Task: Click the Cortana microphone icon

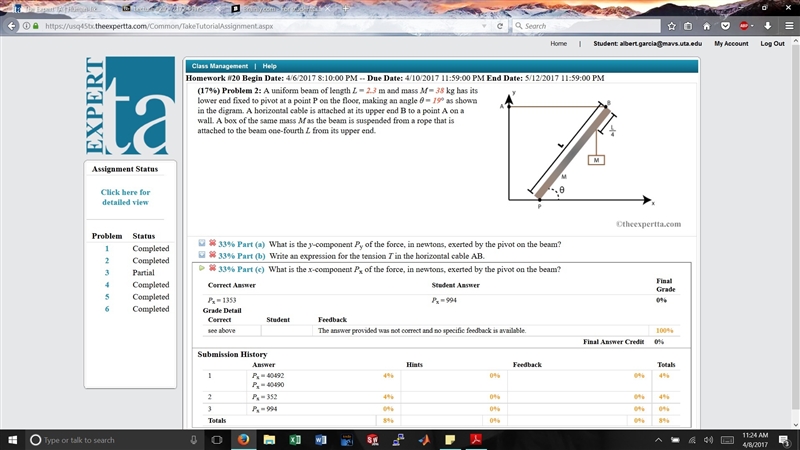Action: tap(193, 440)
